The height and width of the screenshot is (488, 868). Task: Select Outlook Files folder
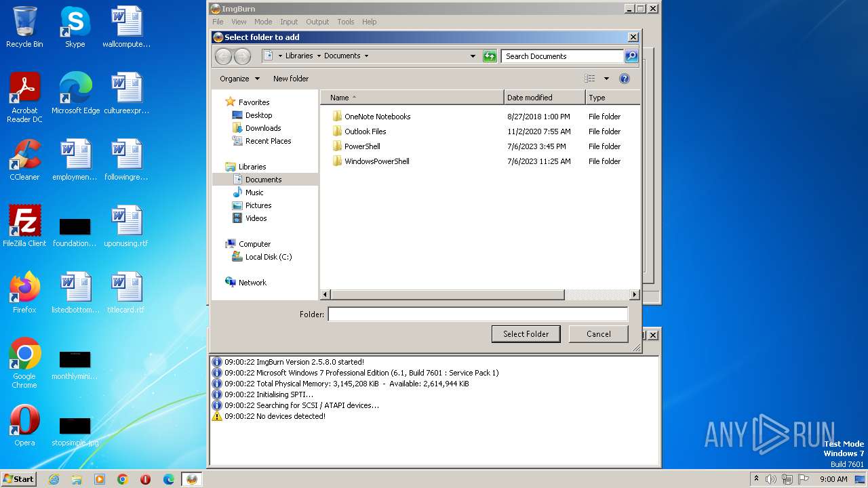click(359, 131)
